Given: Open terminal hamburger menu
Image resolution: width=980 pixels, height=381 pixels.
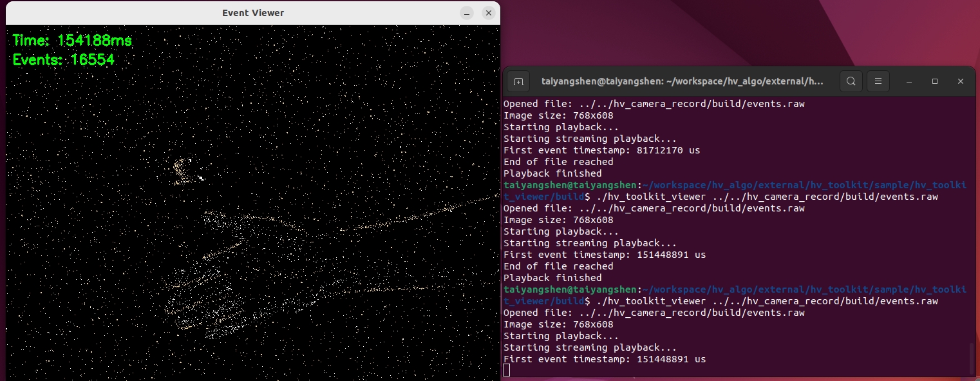Looking at the screenshot, I should [877, 82].
